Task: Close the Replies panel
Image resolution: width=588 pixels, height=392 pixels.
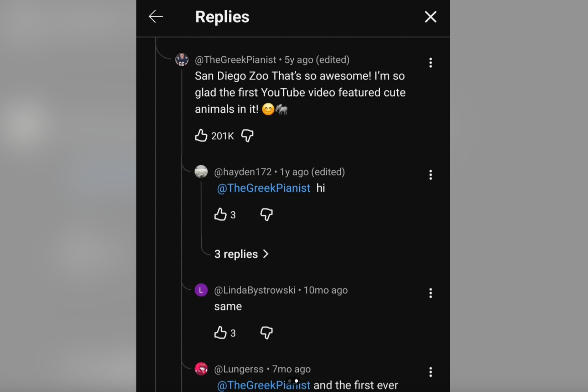Action: (430, 17)
